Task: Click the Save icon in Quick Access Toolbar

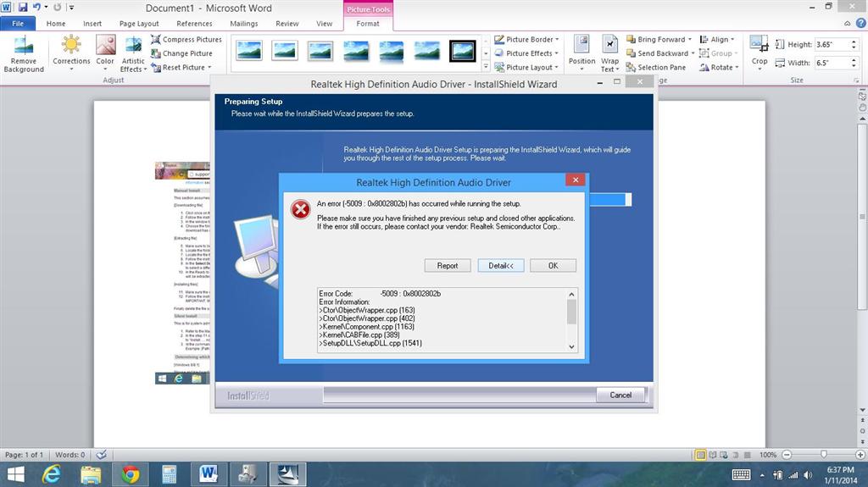Action: coord(23,7)
